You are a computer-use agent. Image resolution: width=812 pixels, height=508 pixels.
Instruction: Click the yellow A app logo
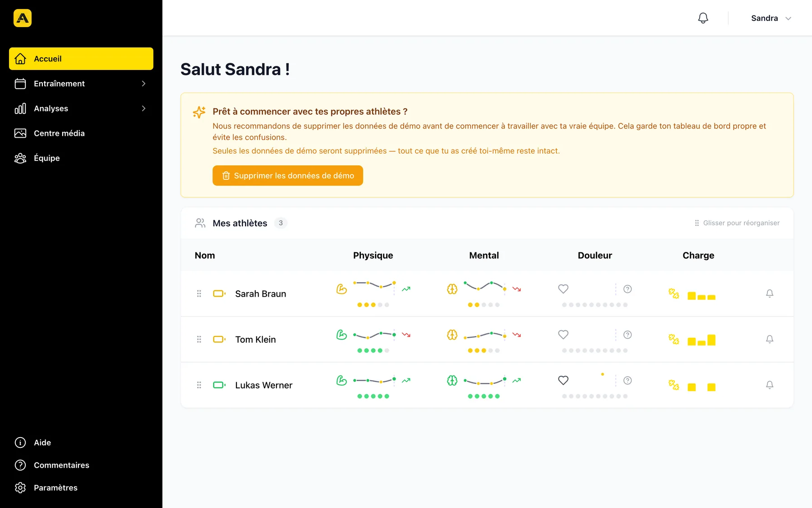click(23, 18)
